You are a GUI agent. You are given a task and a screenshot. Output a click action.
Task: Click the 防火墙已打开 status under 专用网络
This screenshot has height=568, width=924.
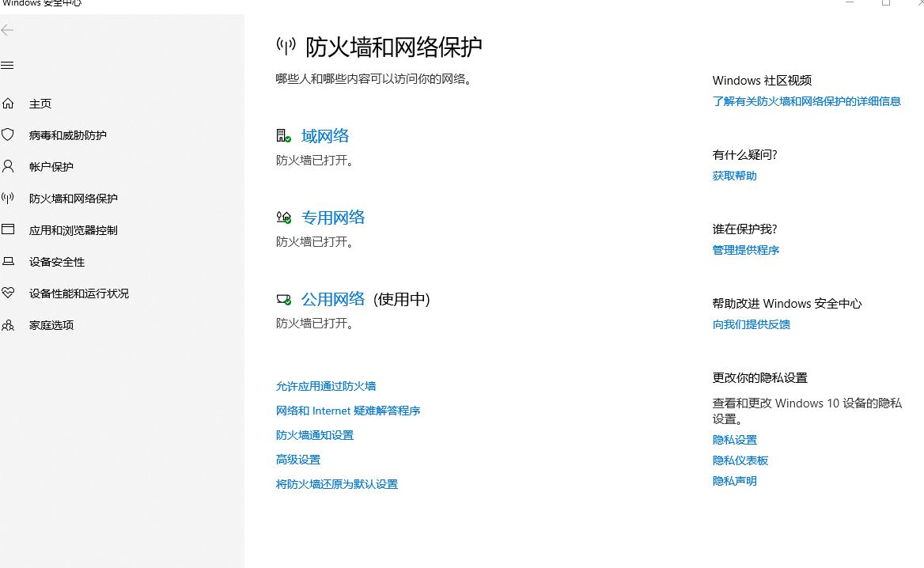coord(316,241)
